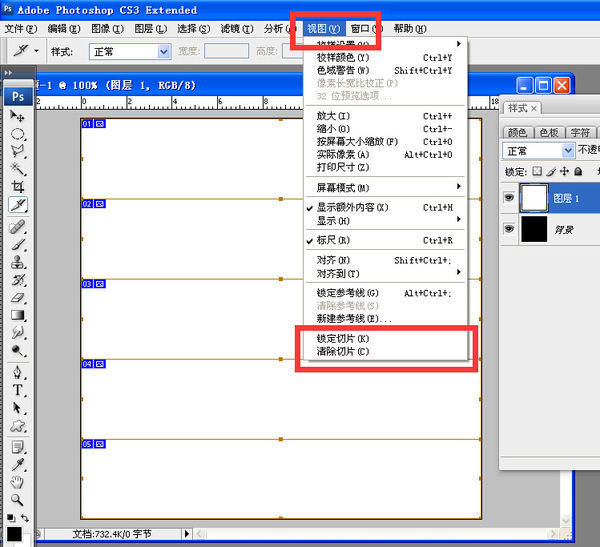The width and height of the screenshot is (600, 547).
Task: Select the Eyedropper tool
Action: click(x=17, y=465)
